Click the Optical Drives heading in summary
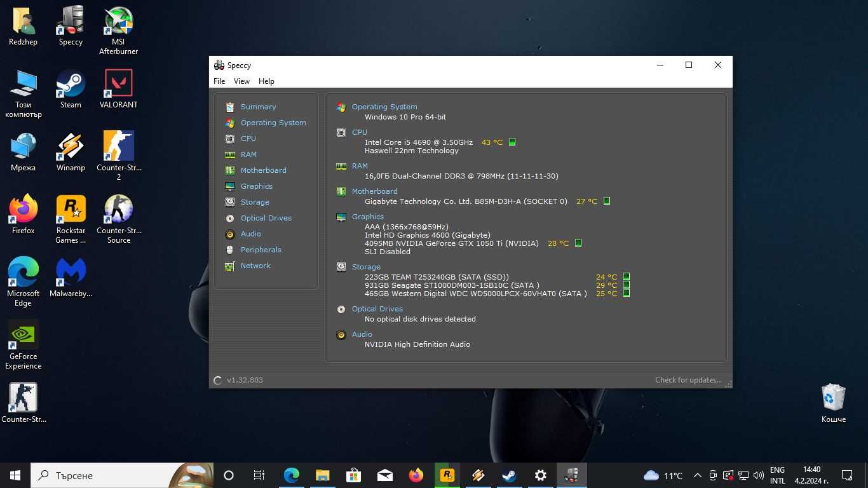Viewport: 868px width, 488px height. (x=377, y=309)
